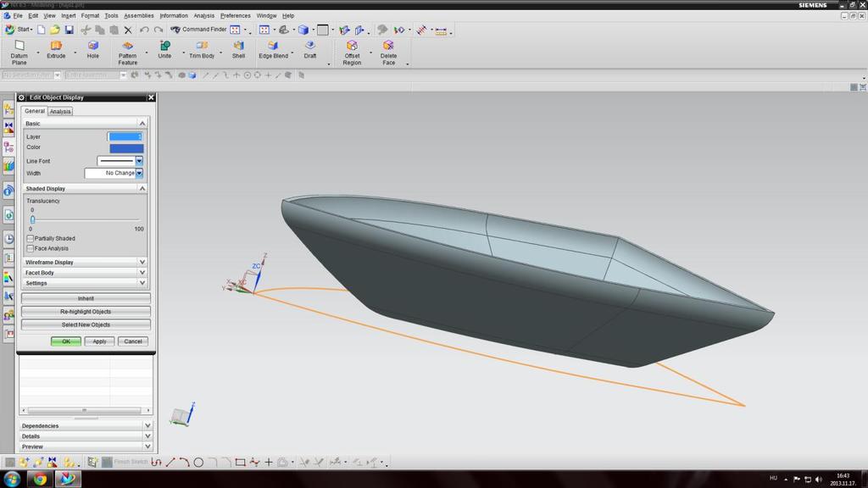Open the History clock icon in resource bar

[8, 238]
